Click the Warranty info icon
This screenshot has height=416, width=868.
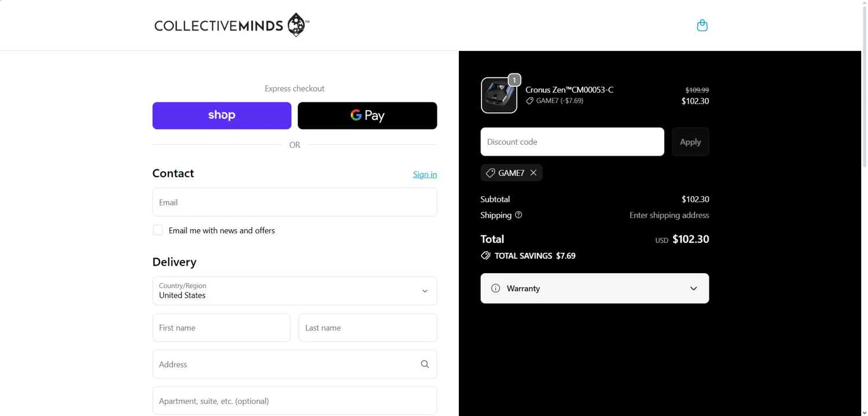495,288
